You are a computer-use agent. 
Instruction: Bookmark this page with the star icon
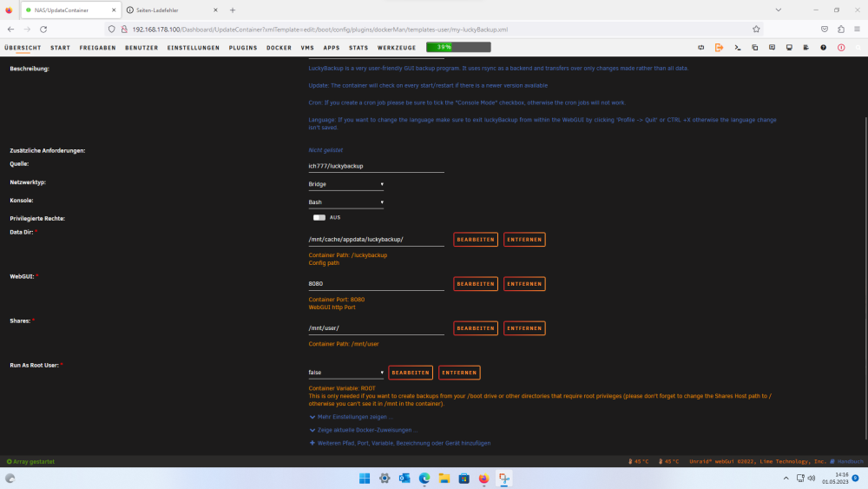pos(756,30)
